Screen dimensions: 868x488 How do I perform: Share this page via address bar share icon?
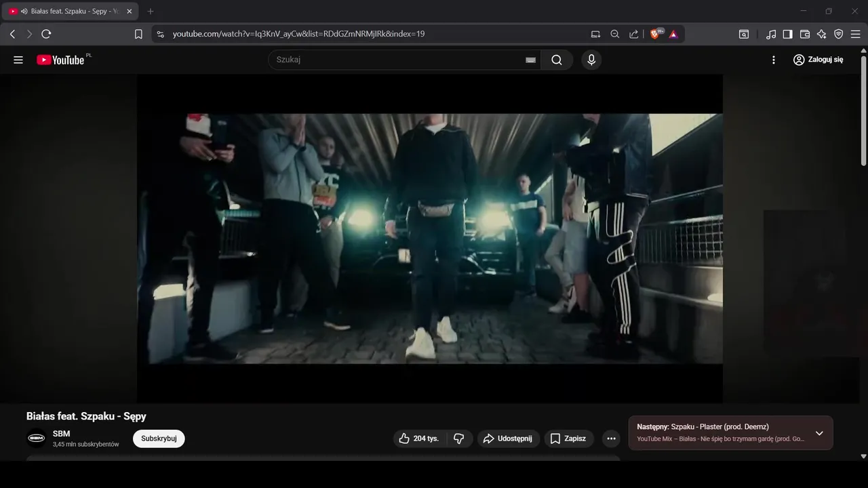633,34
